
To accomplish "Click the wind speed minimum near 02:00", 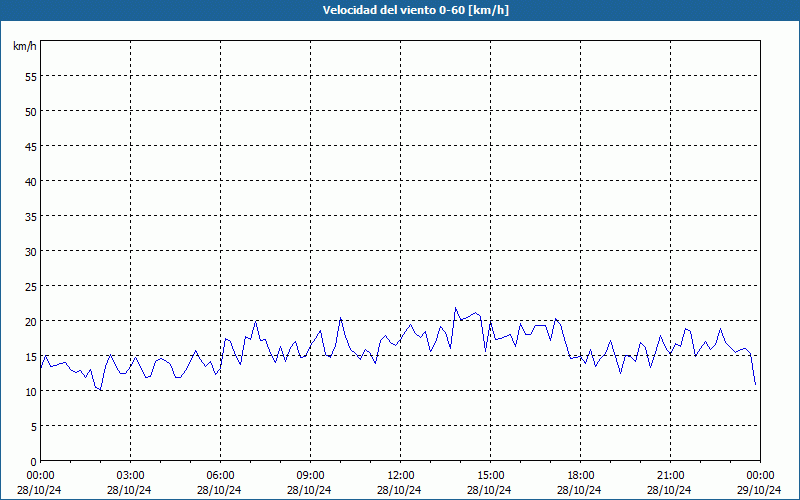I will [101, 390].
